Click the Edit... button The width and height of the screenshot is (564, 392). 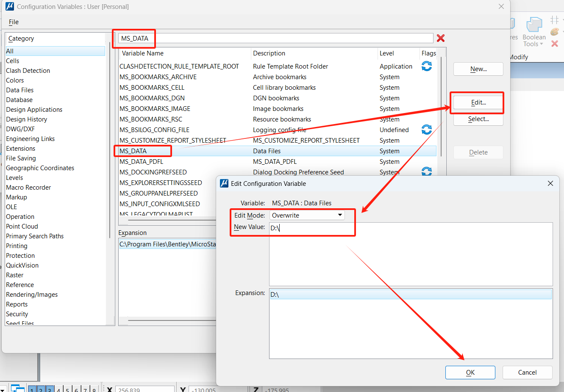(x=478, y=102)
